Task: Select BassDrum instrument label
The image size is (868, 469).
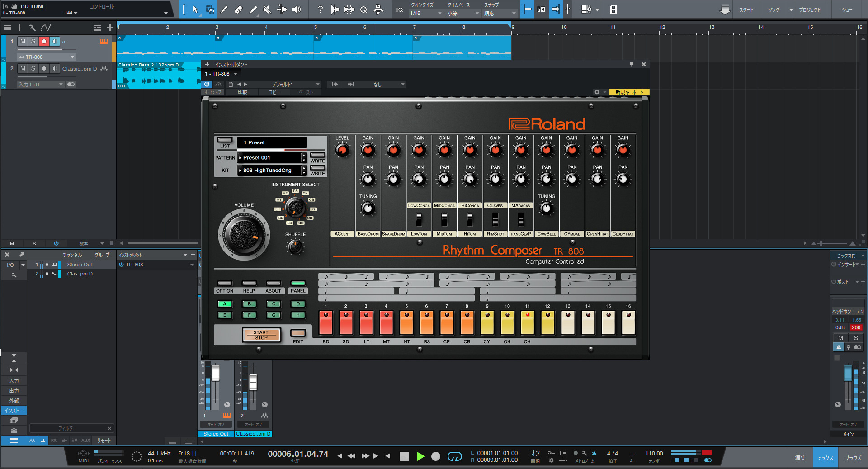Action: 368,234
